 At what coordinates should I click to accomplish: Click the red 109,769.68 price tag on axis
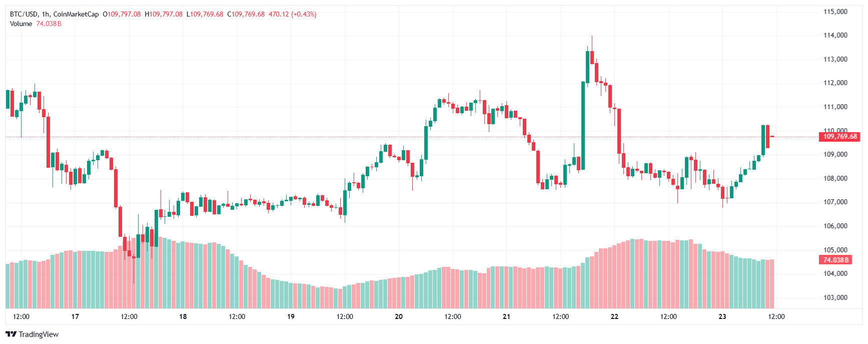pyautogui.click(x=840, y=137)
